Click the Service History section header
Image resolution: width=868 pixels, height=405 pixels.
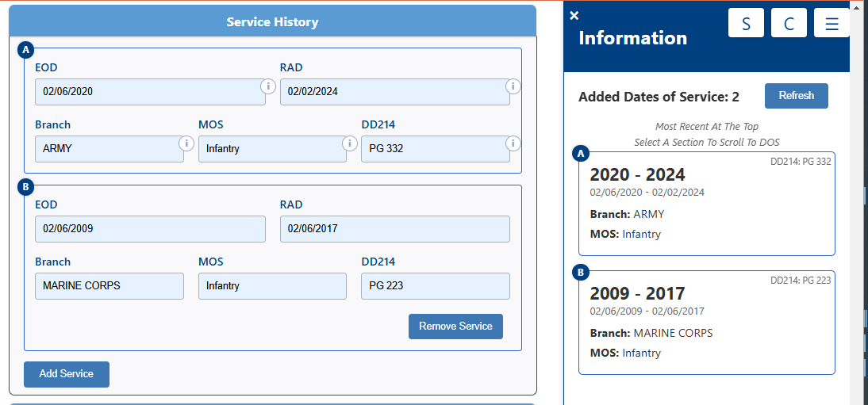[272, 21]
